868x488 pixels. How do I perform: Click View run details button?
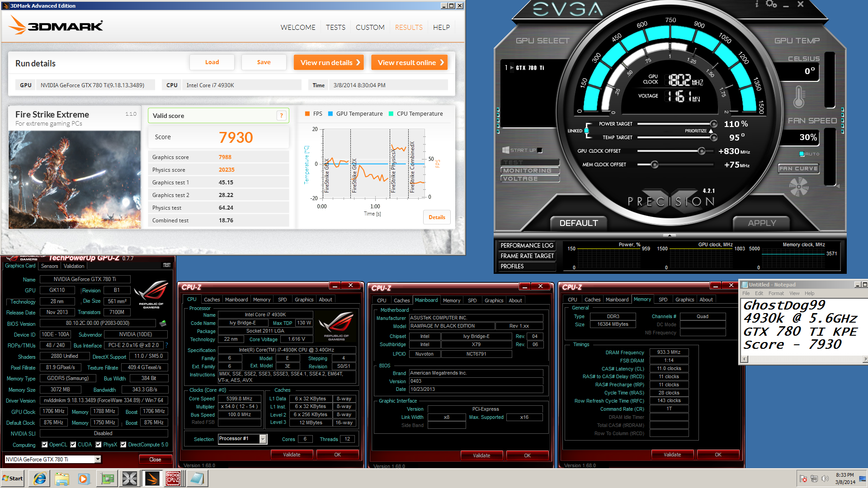tap(329, 62)
